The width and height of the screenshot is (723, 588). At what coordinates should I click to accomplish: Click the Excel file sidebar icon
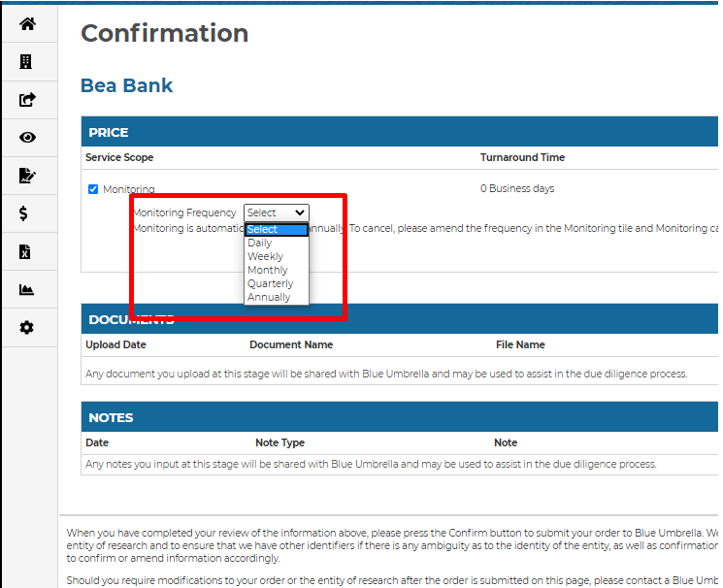(x=25, y=252)
